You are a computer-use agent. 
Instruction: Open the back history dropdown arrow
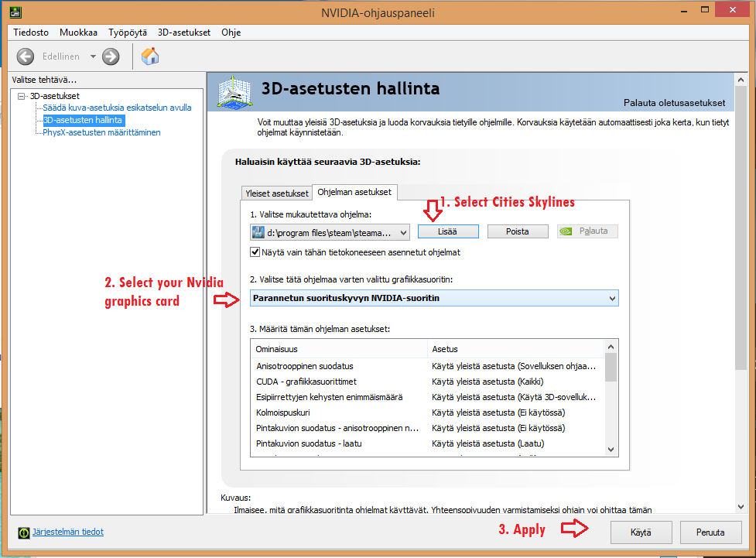click(x=93, y=56)
